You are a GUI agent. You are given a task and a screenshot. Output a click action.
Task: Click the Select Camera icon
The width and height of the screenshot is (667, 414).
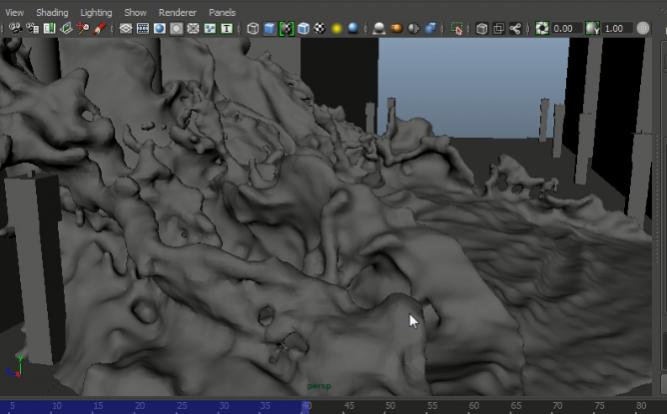[x=16, y=29]
